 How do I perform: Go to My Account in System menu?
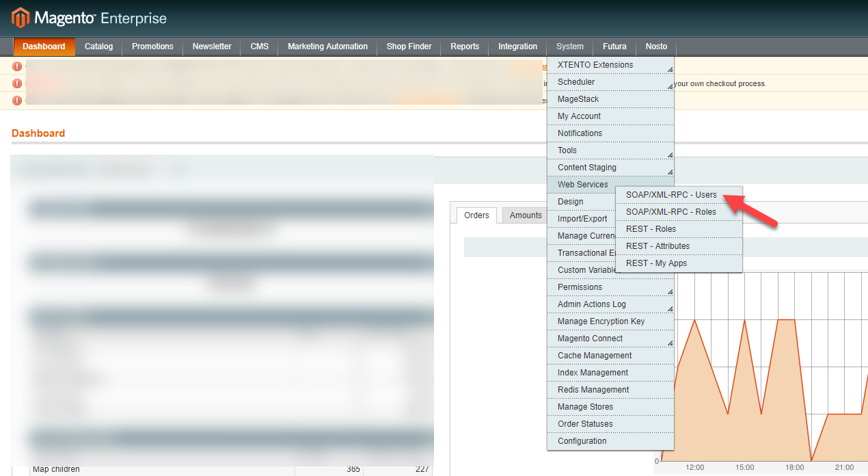point(611,116)
